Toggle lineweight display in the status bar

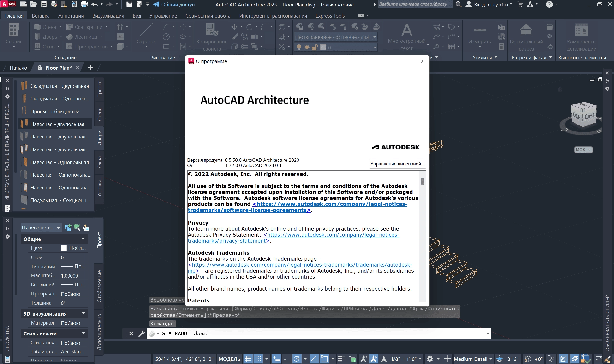click(342, 359)
